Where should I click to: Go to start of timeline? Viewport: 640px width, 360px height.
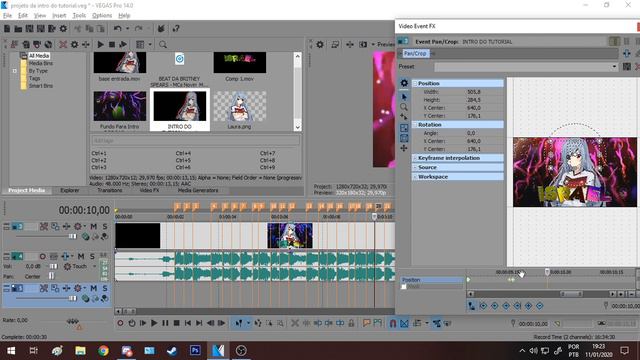pyautogui.click(x=187, y=323)
